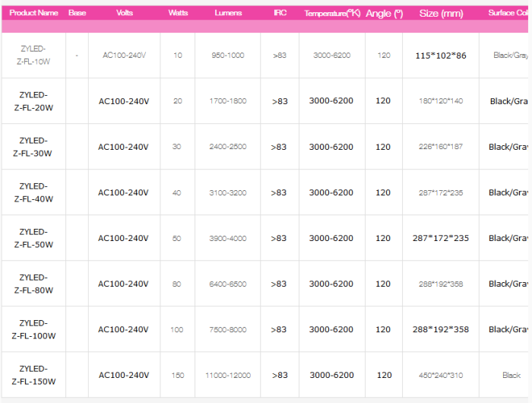Open the ZYLED-Z-FL-150W product entry
Screen dimensions: 532x403
click(x=33, y=375)
